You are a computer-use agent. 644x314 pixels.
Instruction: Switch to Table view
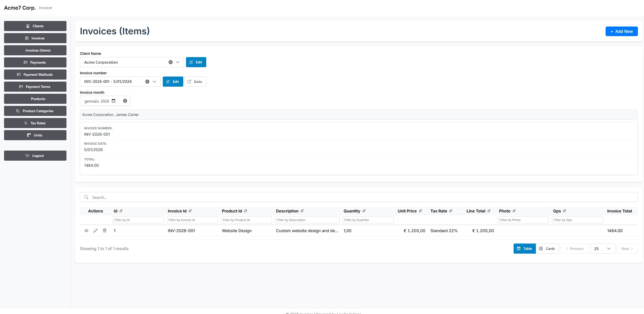(x=524, y=249)
